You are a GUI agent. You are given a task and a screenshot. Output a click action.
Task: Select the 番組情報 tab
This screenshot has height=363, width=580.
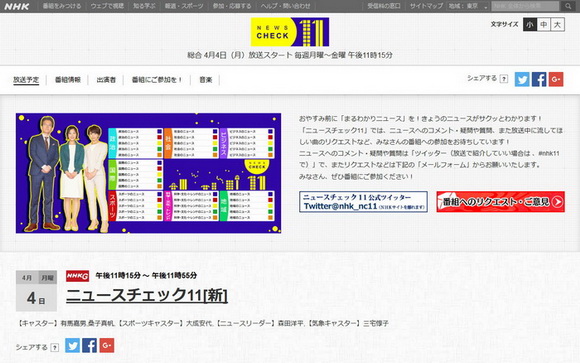point(68,80)
